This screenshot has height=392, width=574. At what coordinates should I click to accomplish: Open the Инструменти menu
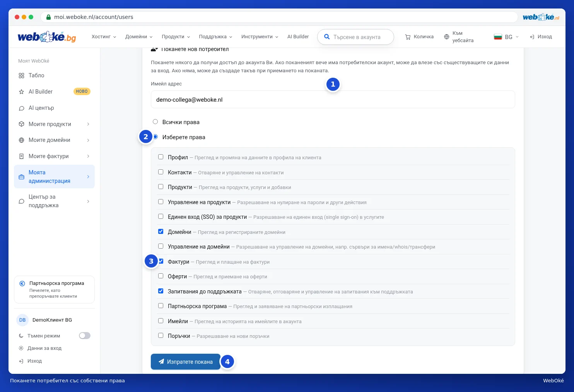point(260,37)
